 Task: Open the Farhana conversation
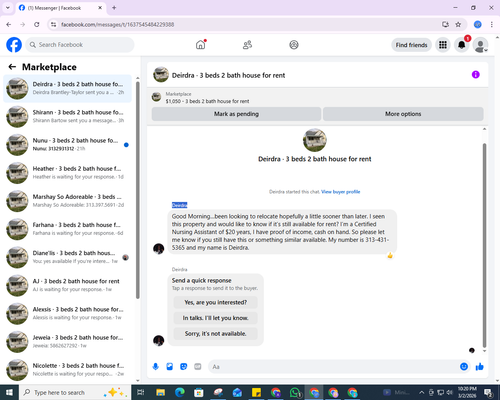tap(67, 229)
